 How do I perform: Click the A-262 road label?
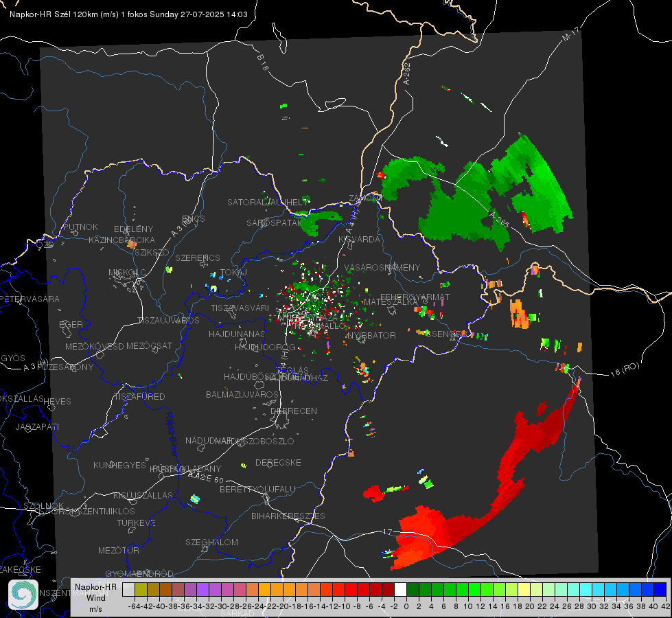[407, 73]
